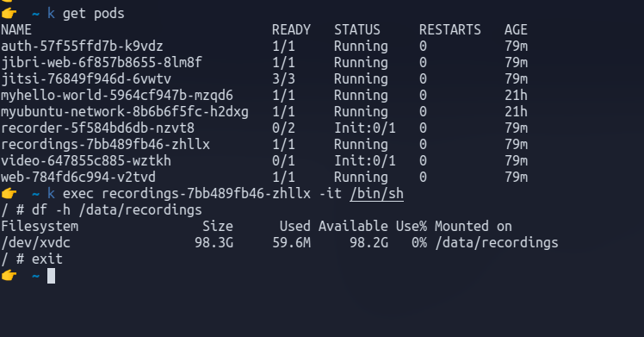Click the 0/2 READY value for recorder
This screenshot has height=337, width=644.
tap(283, 128)
